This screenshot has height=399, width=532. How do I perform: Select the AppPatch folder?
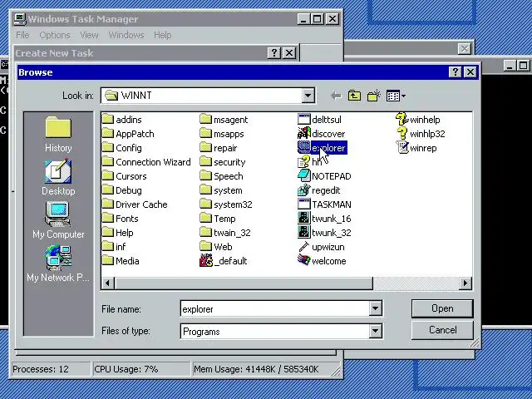coord(128,134)
